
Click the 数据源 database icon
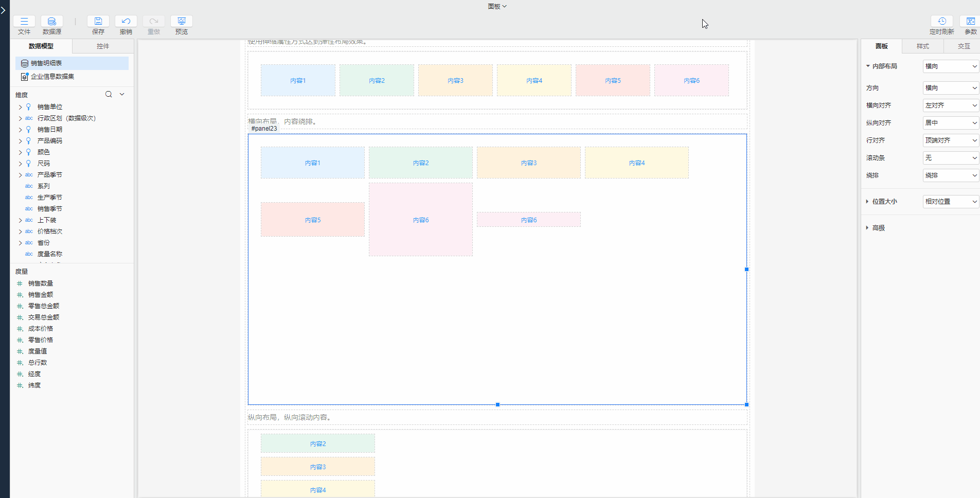pyautogui.click(x=52, y=21)
